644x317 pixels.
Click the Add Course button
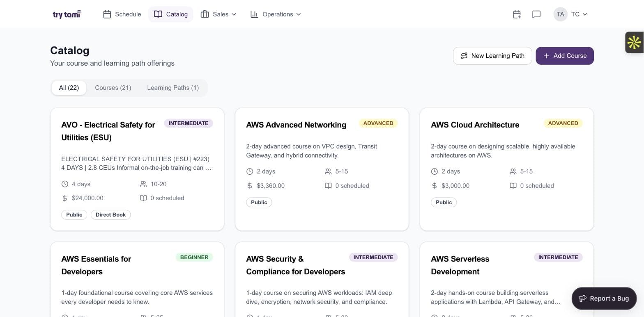click(x=565, y=56)
